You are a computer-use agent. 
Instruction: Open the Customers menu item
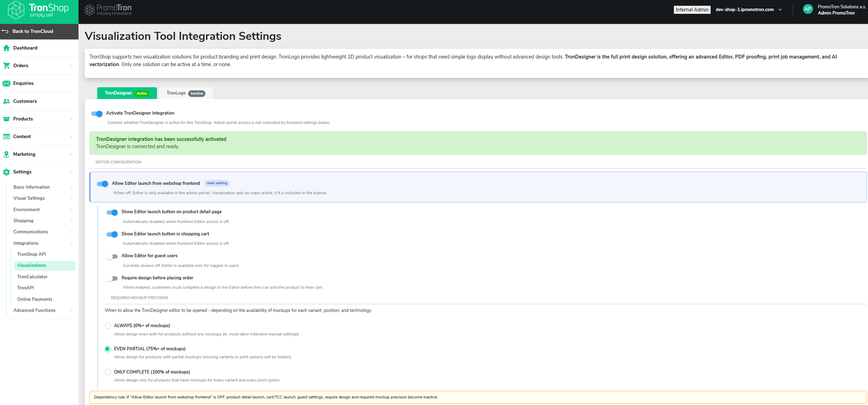tap(39, 101)
